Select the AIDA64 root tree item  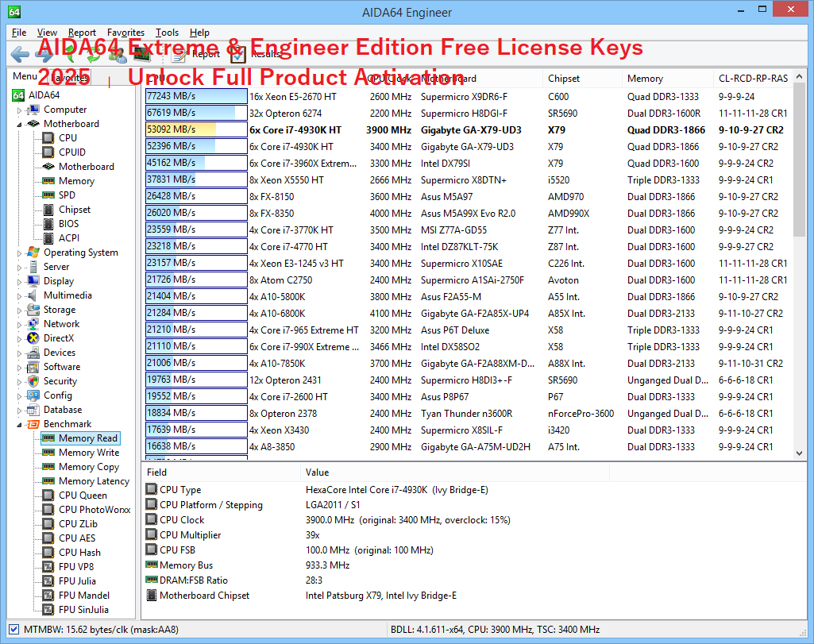(x=44, y=95)
